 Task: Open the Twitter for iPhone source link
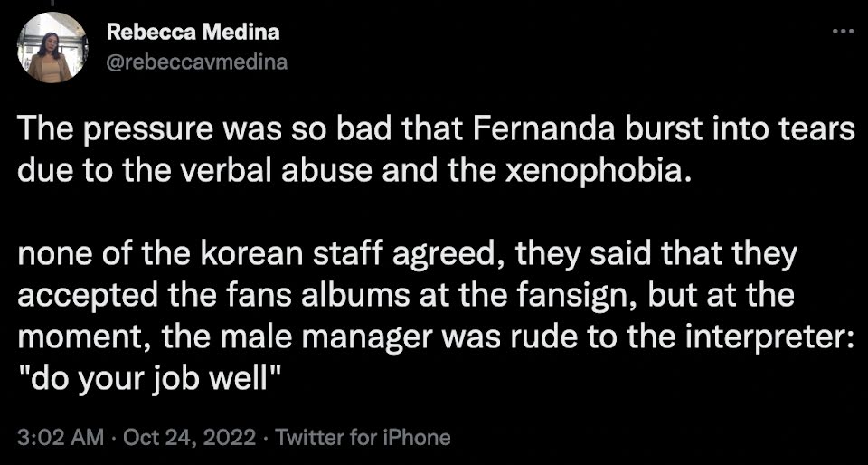point(363,438)
